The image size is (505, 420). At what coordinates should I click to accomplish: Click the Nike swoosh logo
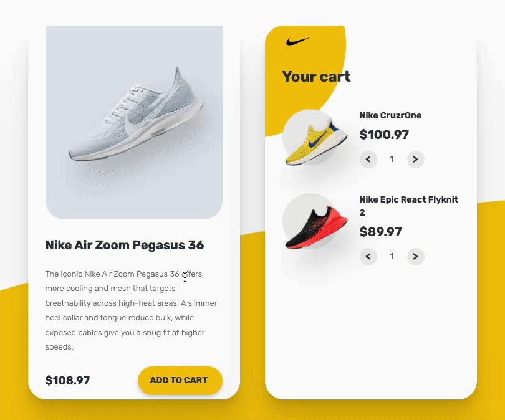point(298,41)
